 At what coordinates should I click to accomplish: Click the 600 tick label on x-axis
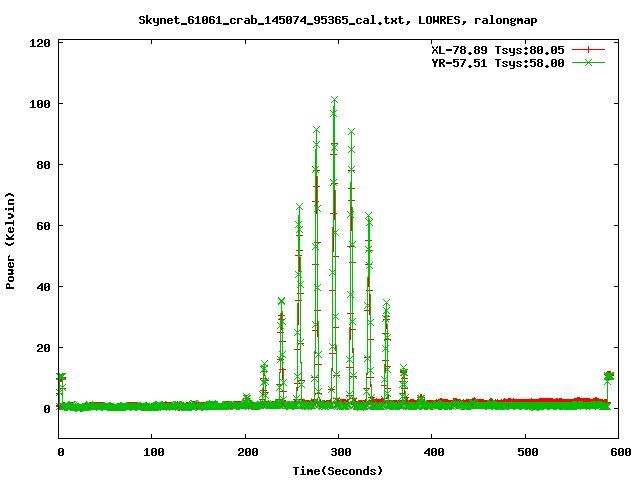[x=617, y=453]
